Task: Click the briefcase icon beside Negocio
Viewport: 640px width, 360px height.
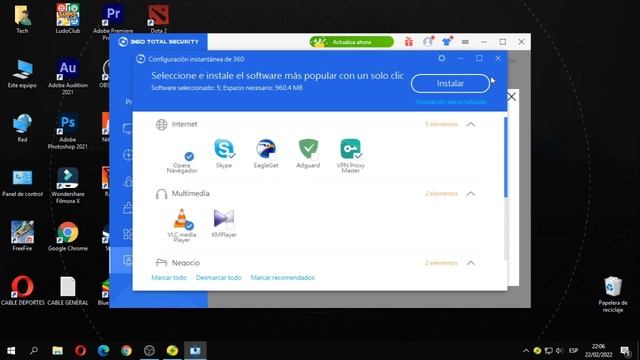Action: point(161,263)
